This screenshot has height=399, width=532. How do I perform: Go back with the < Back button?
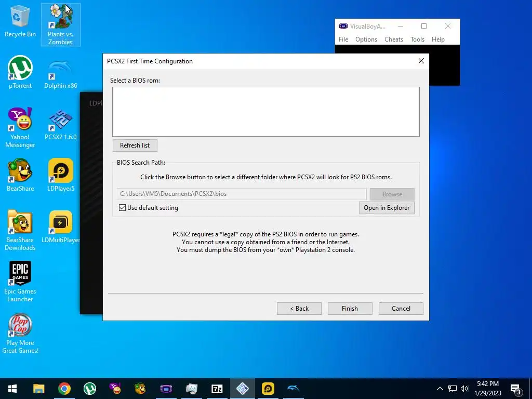299,309
